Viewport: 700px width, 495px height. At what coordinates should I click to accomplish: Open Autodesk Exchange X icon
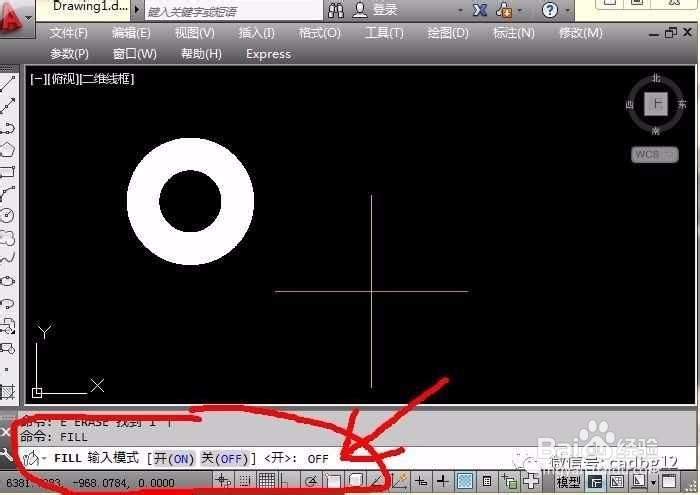click(x=479, y=9)
